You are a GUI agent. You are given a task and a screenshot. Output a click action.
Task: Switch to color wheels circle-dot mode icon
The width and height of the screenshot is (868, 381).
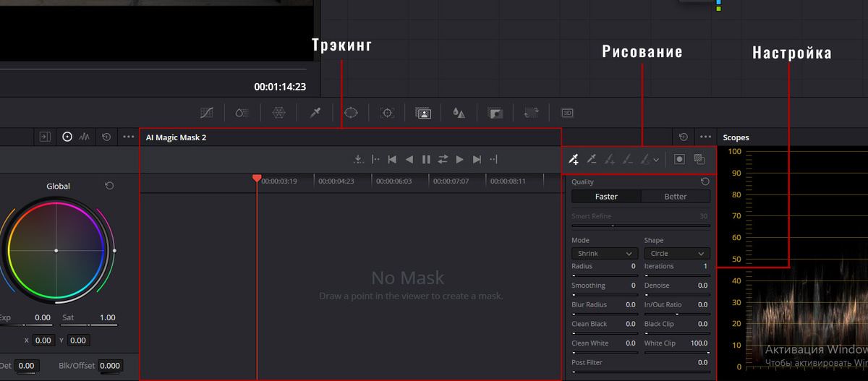pyautogui.click(x=67, y=136)
